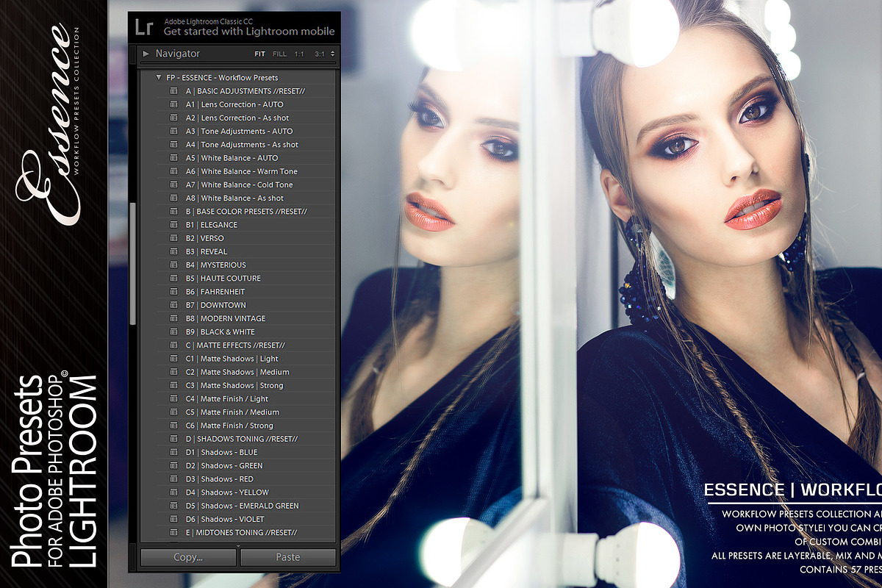Select 3:1 zoom in Navigator
Image resolution: width=882 pixels, height=588 pixels.
[x=319, y=54]
